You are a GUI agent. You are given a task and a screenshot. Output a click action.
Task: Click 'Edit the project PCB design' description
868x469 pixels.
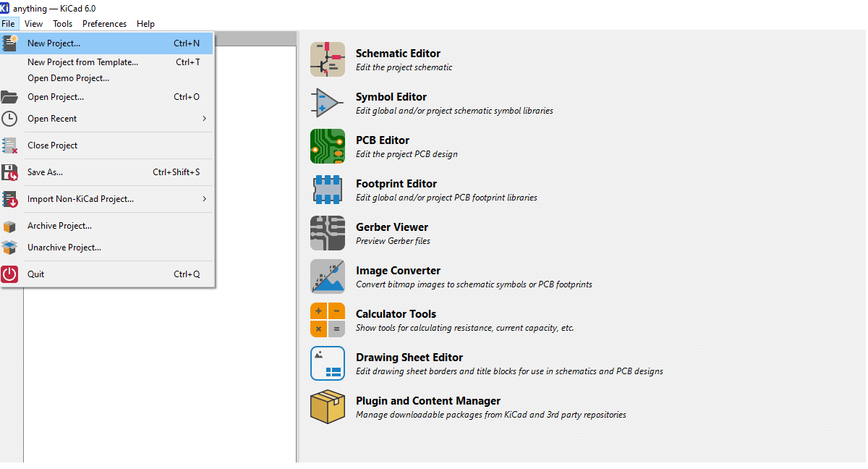407,154
